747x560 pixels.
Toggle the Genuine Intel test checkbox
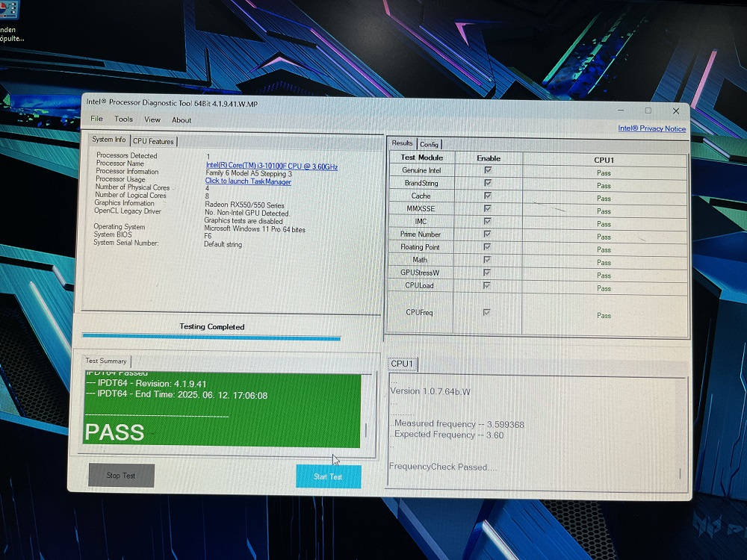tap(488, 170)
